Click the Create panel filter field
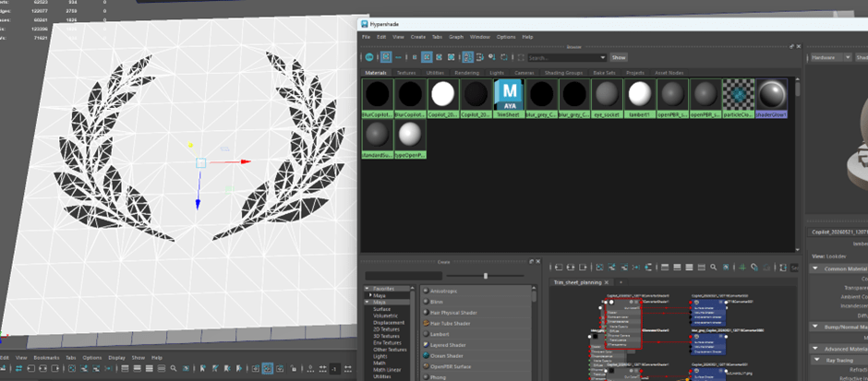The width and height of the screenshot is (868, 381). pos(404,276)
